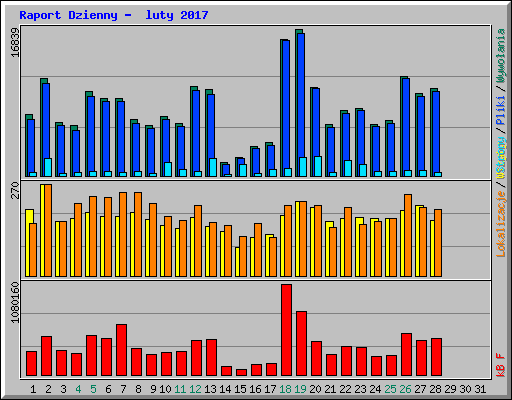Select the 1080160 y-axis value
512x400 pixels.
click(15, 302)
